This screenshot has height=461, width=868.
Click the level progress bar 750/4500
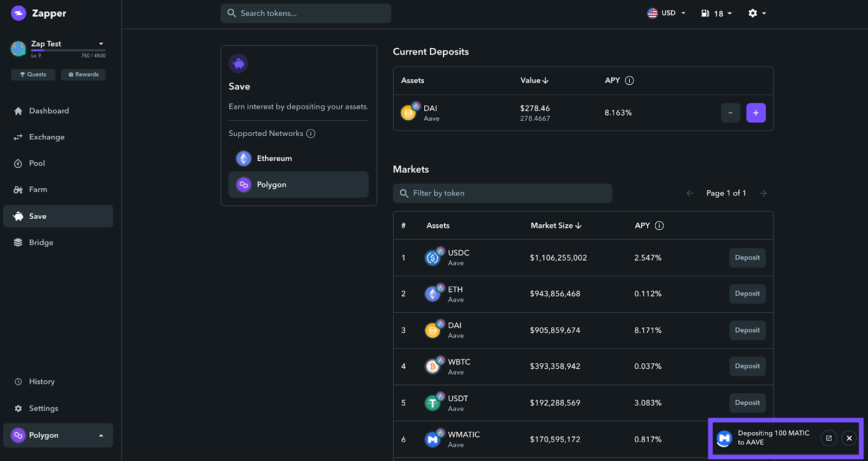(68, 50)
